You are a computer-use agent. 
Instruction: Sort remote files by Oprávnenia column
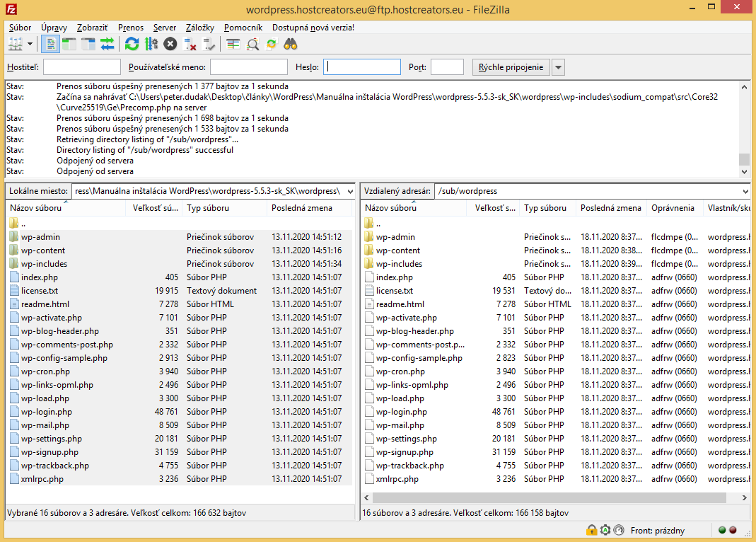675,208
